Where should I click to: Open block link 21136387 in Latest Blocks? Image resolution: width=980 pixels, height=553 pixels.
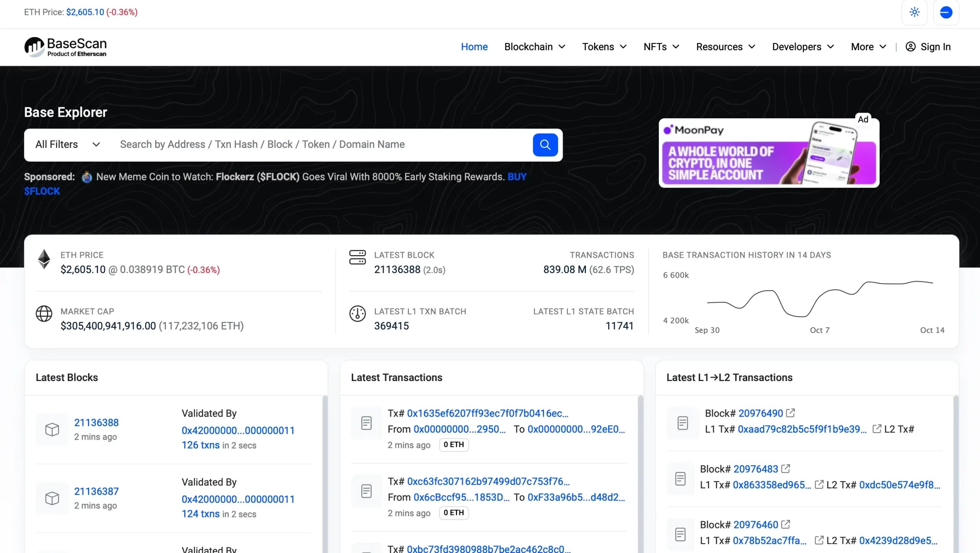point(96,491)
